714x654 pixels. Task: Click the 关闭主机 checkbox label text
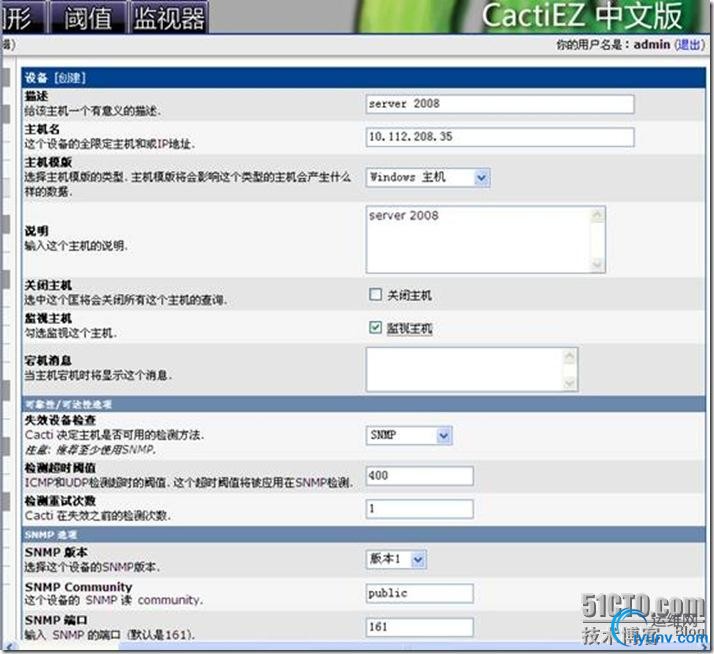[409, 295]
